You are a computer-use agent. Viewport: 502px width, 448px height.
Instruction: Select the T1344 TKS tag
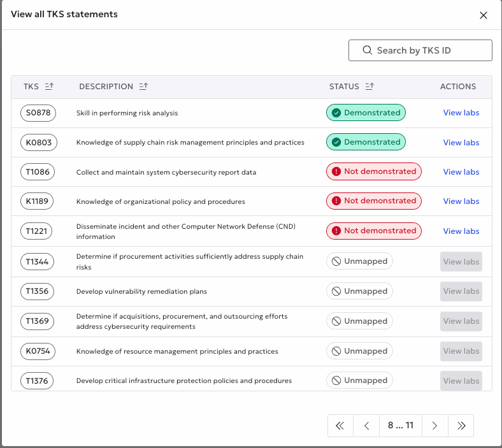coord(37,262)
